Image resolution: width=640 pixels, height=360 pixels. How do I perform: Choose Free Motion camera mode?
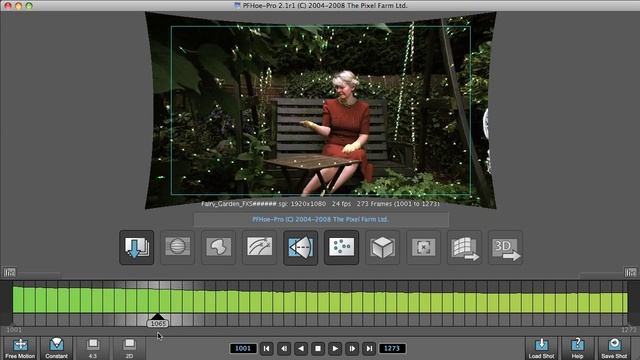pos(20,348)
